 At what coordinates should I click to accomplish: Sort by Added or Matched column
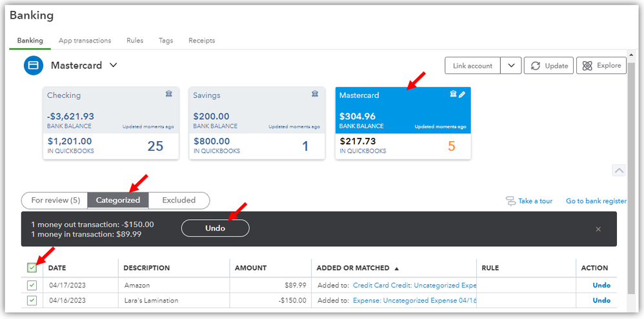(357, 268)
